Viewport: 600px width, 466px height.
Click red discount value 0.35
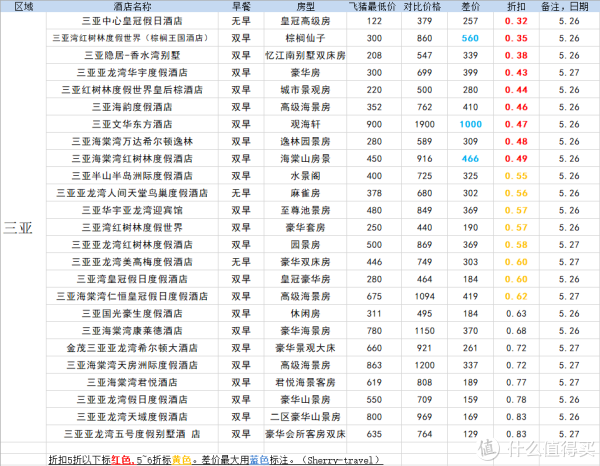pyautogui.click(x=516, y=38)
